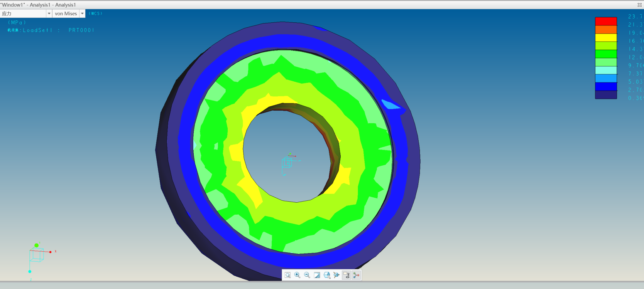The width and height of the screenshot is (644, 289).
Task: Click the dark navy bottom legend swatch
Action: [606, 95]
